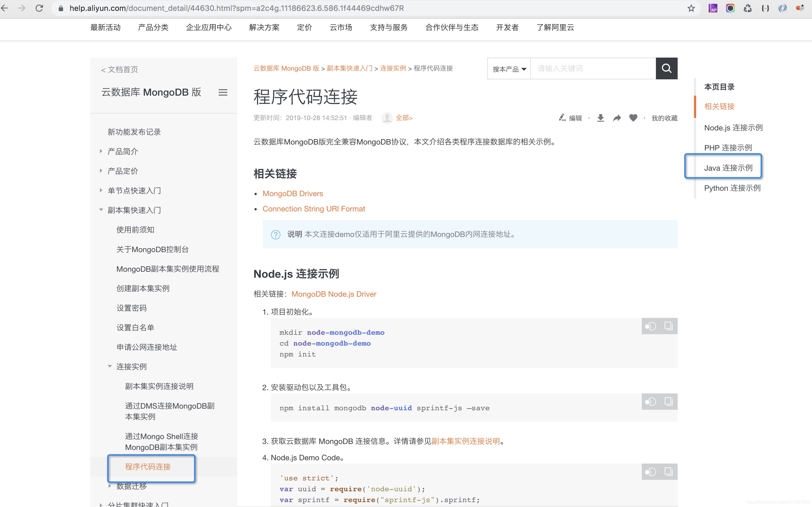The image size is (812, 507).
Task: Open the MongoDB Drivers link
Action: click(293, 193)
